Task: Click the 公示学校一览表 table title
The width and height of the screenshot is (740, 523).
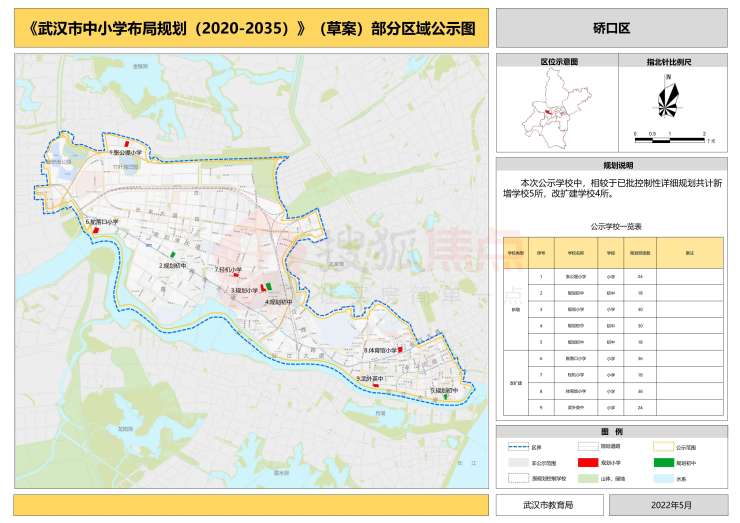Action: click(x=616, y=227)
